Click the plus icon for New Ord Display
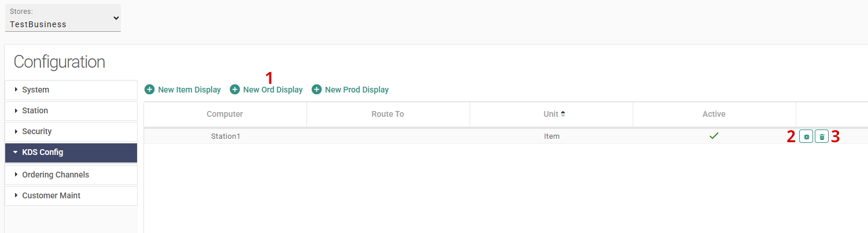Screen dimensions: 868x233 (x=235, y=90)
